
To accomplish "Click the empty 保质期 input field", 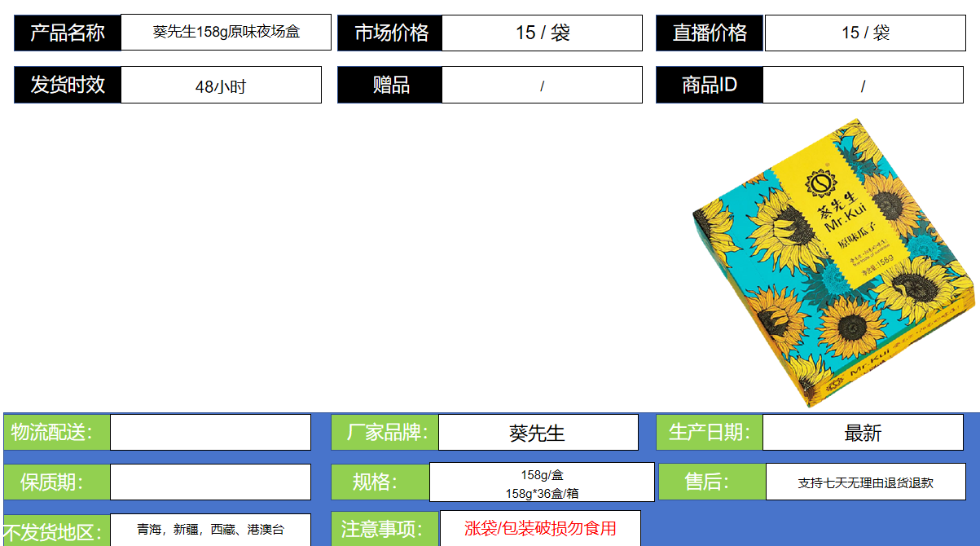I will click(x=210, y=482).
